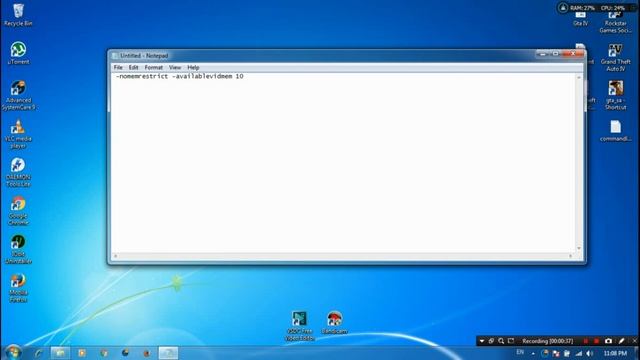
Task: Select the Google Chrome desktop shortcut
Action: [18, 211]
